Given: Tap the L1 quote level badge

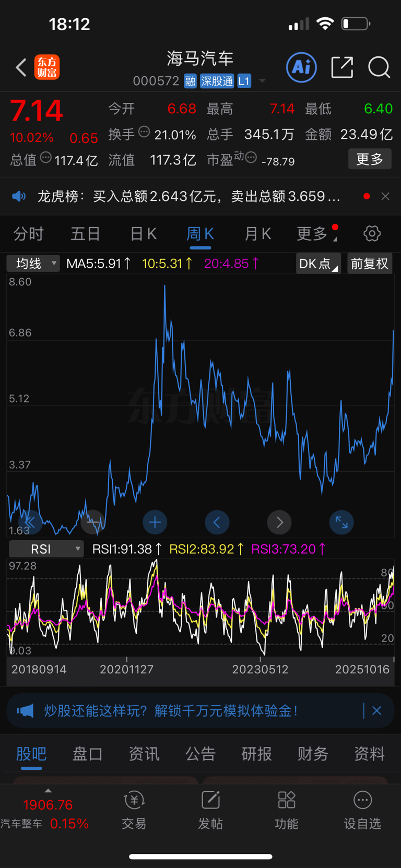Looking at the screenshot, I should (244, 81).
